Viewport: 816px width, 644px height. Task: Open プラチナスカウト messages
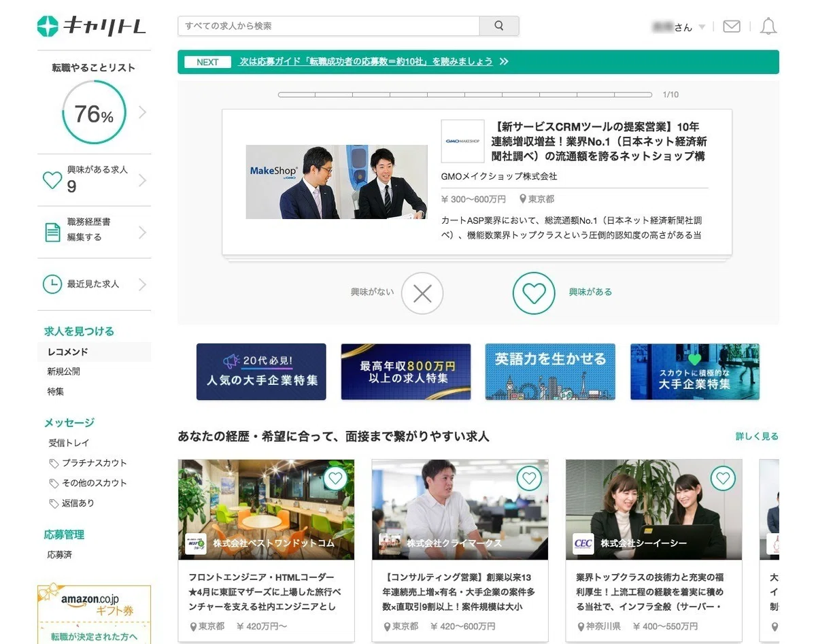[x=94, y=463]
